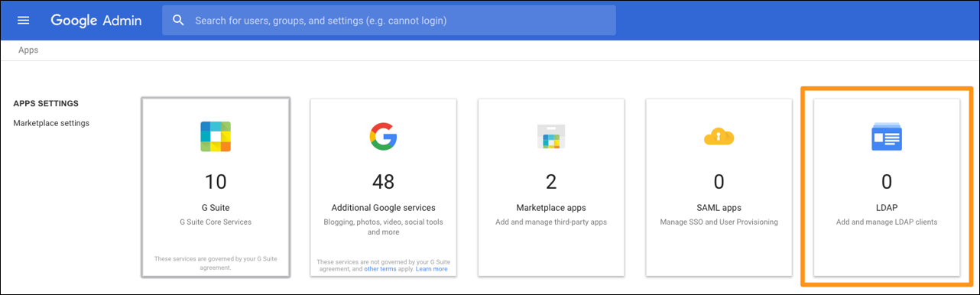Click 'Add and manage third-party apps' text

pyautogui.click(x=551, y=222)
